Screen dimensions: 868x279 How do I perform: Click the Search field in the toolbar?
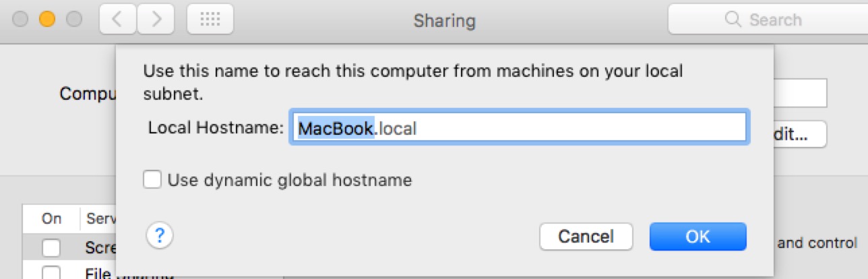click(768, 20)
